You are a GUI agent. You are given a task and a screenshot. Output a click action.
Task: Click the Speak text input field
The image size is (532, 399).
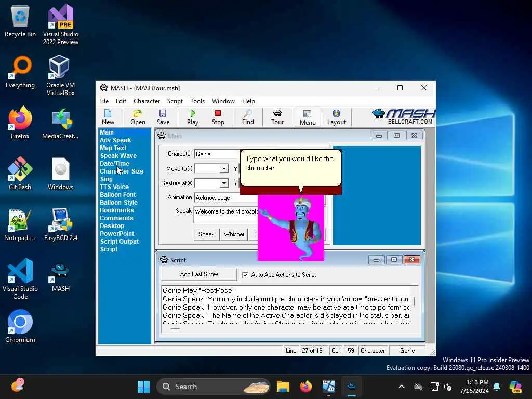(225, 215)
